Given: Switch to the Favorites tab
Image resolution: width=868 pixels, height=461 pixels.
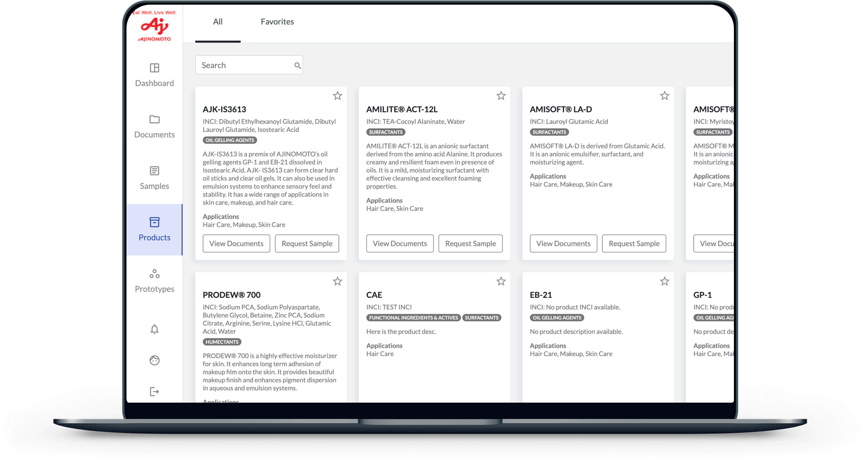Looking at the screenshot, I should click(x=277, y=22).
